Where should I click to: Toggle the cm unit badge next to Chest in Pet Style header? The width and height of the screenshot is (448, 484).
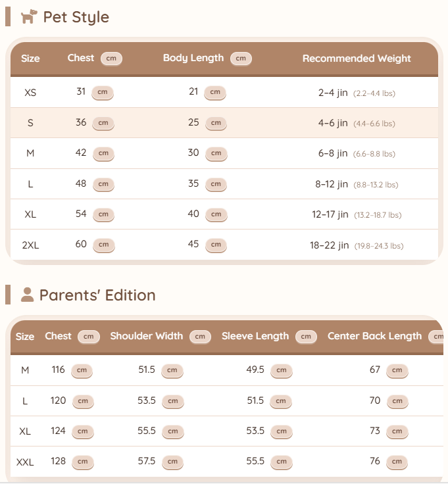[111, 59]
